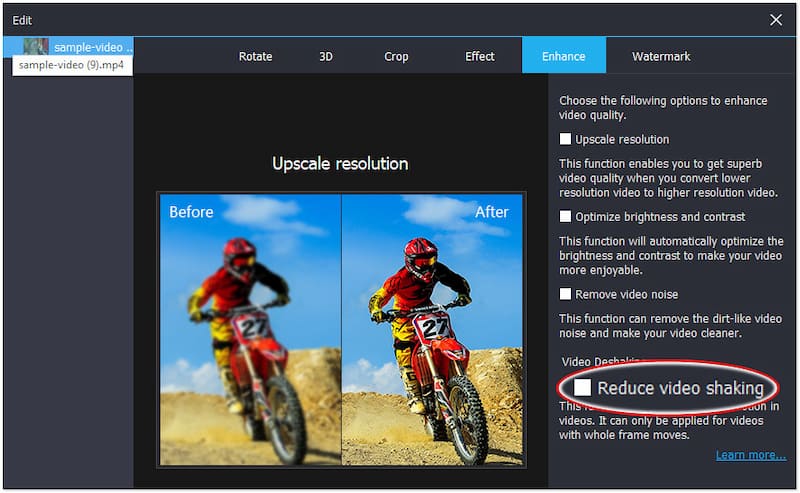Close the Edit window with the X
This screenshot has height=493, width=800.
click(x=776, y=20)
